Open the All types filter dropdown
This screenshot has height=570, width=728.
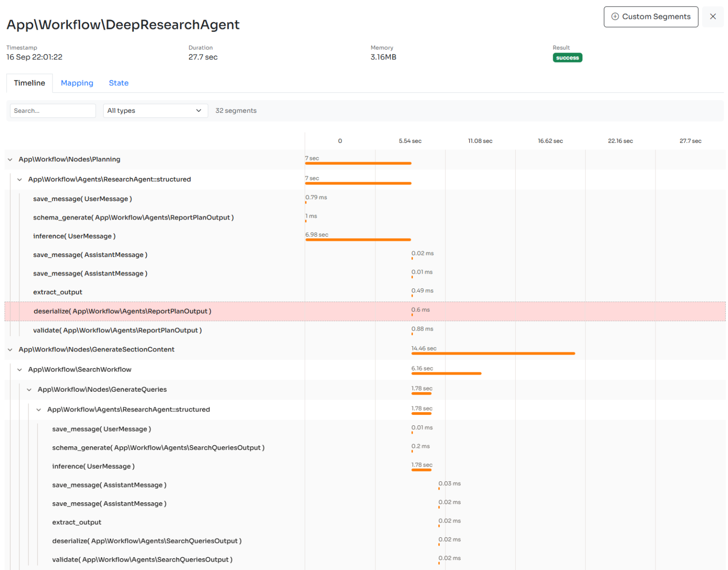155,110
